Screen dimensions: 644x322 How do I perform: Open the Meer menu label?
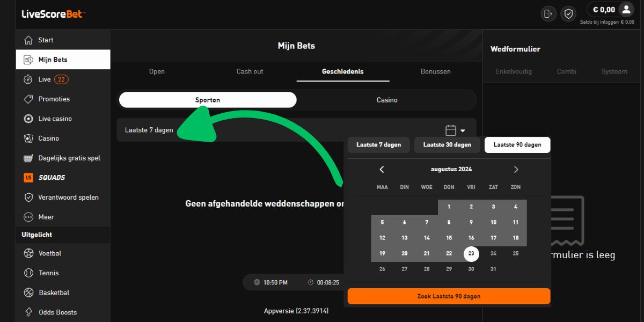pyautogui.click(x=46, y=217)
